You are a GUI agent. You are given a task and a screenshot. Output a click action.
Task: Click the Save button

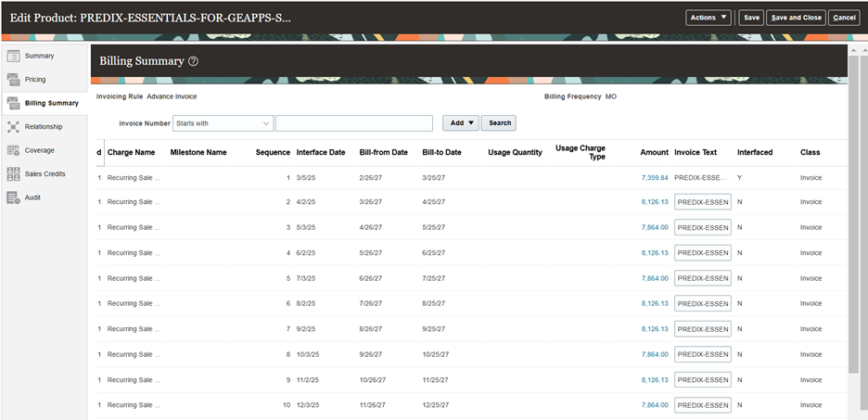(x=751, y=18)
